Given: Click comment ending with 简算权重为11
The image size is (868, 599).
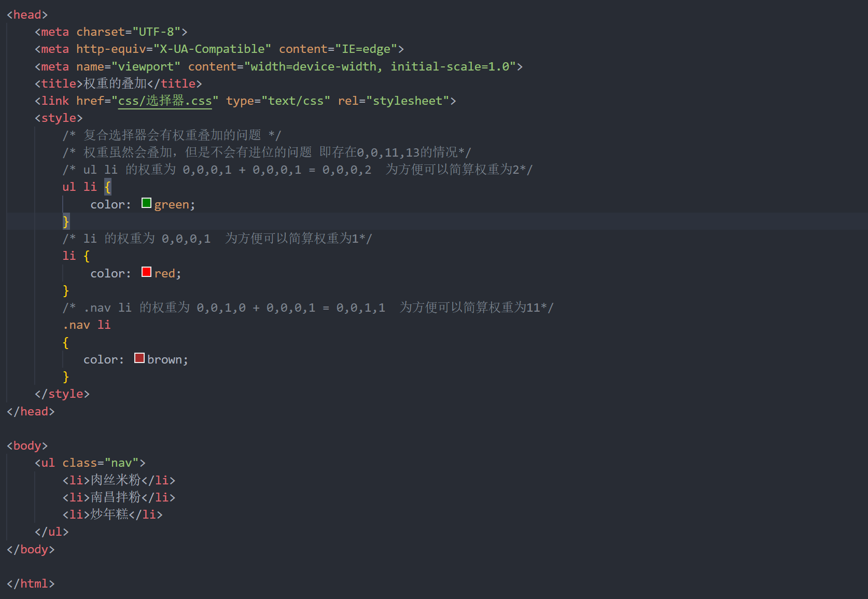Looking at the screenshot, I should (x=308, y=308).
